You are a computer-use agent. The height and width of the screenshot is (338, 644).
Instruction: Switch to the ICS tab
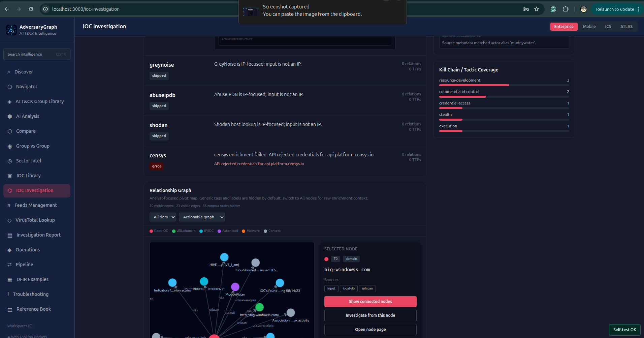(x=608, y=27)
